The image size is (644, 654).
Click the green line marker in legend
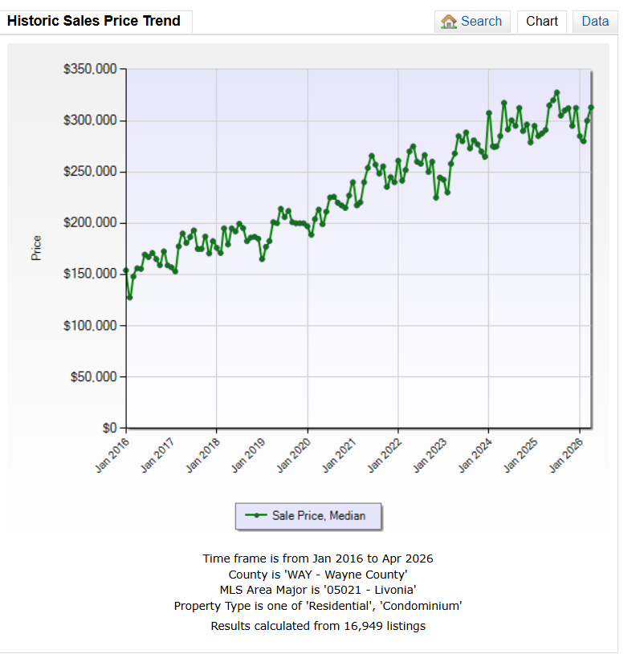click(x=256, y=515)
